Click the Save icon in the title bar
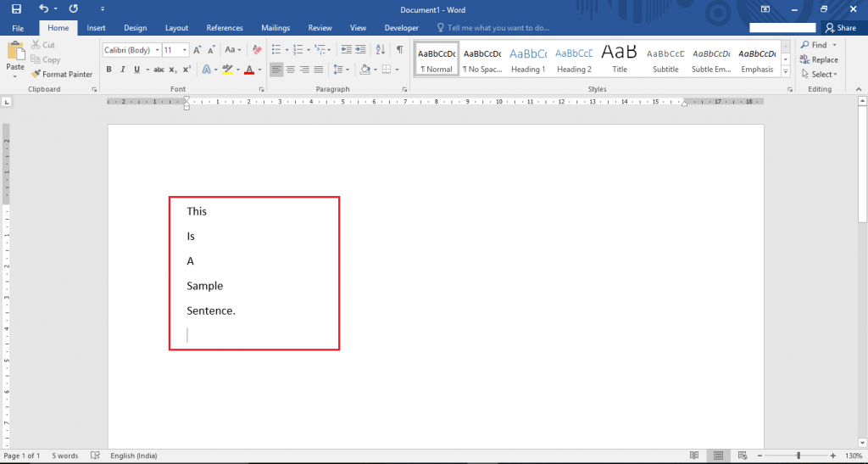Image resolution: width=868 pixels, height=464 pixels. (x=16, y=8)
